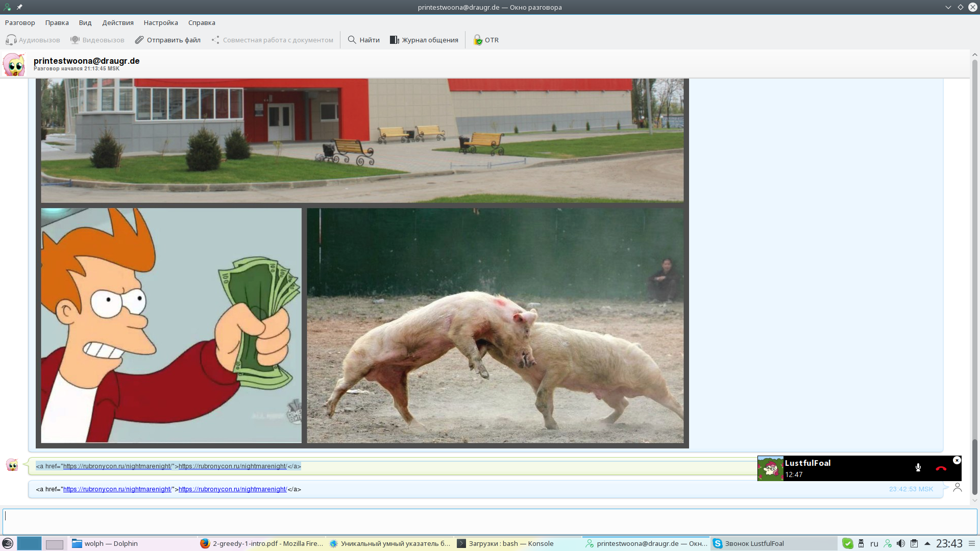Switch to Mozilla Firefox taskbar window
This screenshot has height=551, width=980.
click(x=261, y=544)
